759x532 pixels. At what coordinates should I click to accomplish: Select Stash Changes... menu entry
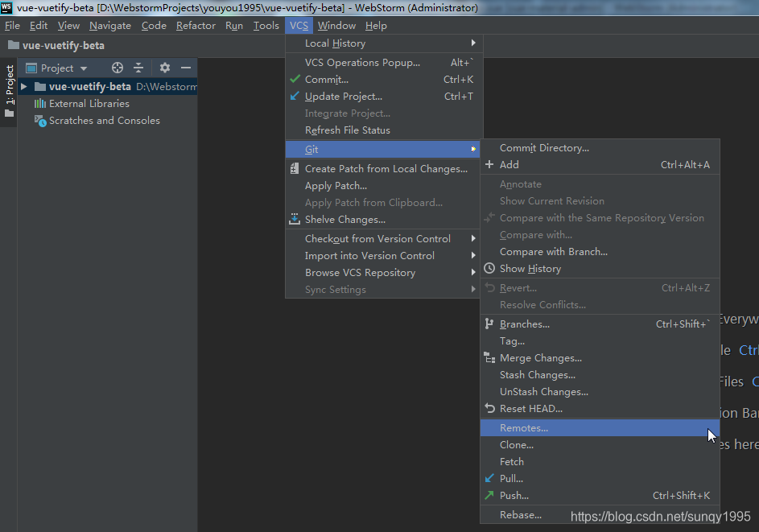point(600,375)
